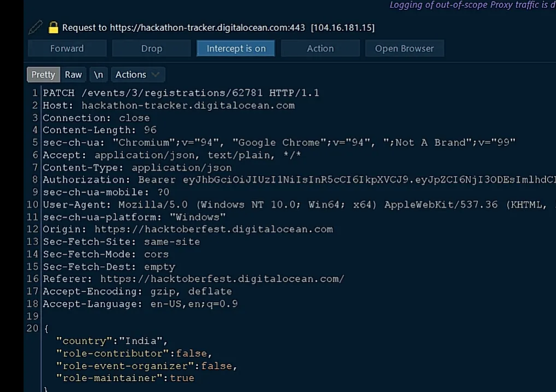This screenshot has width=556, height=392.
Task: Click the 'Accept-Encoding: gzip, deflate' header
Action: (137, 291)
